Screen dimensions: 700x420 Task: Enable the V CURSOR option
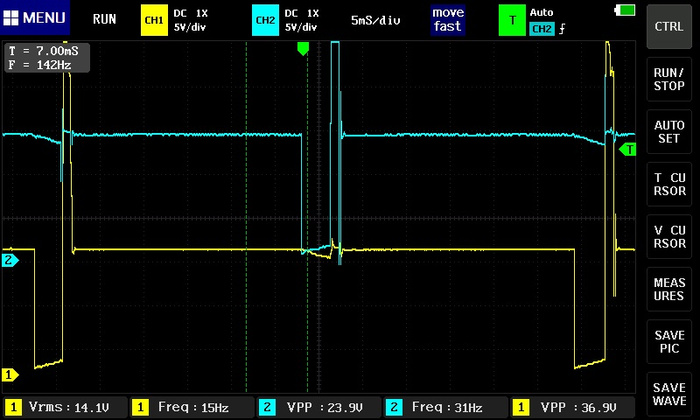[669, 236]
